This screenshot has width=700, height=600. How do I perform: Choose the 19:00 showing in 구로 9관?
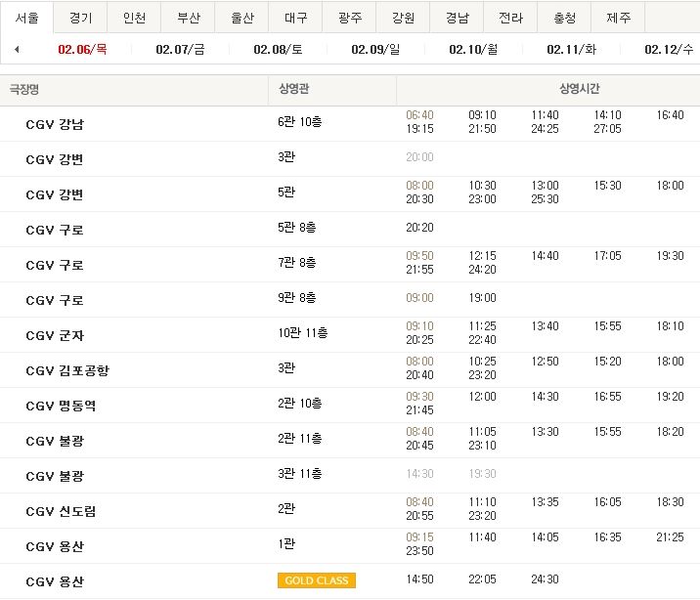click(482, 297)
